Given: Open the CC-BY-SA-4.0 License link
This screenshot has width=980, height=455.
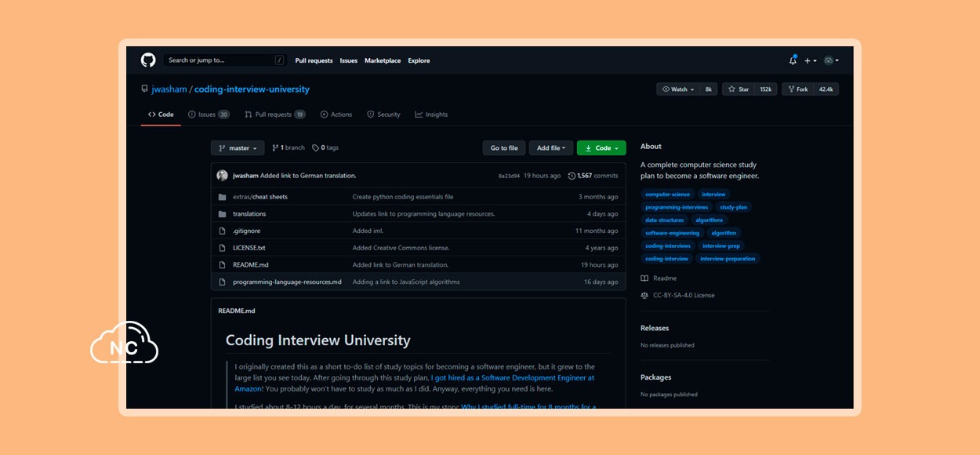Looking at the screenshot, I should (x=677, y=296).
